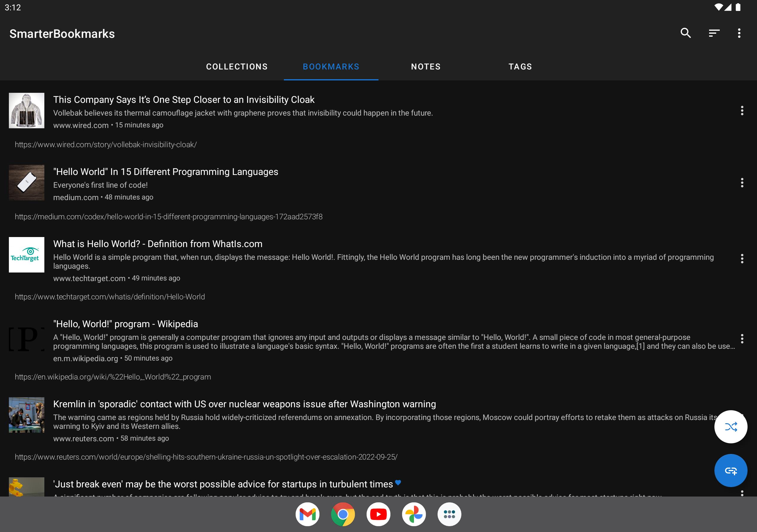Open the 'Just break even' startups article title
Screen dimensions: 757x532
tap(223, 484)
